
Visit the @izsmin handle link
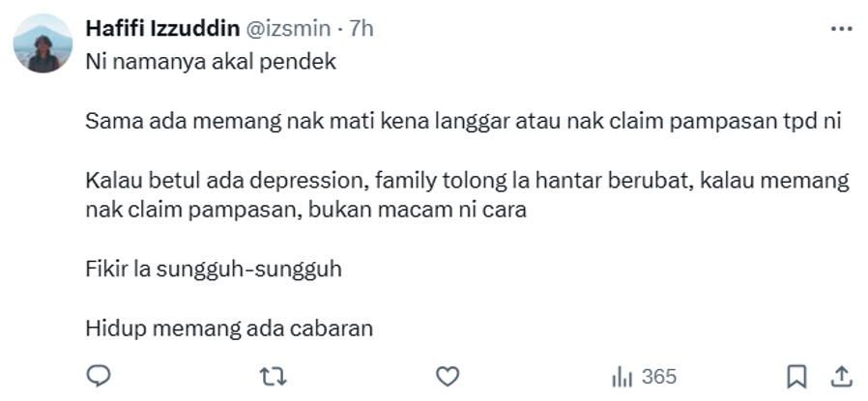click(x=287, y=28)
